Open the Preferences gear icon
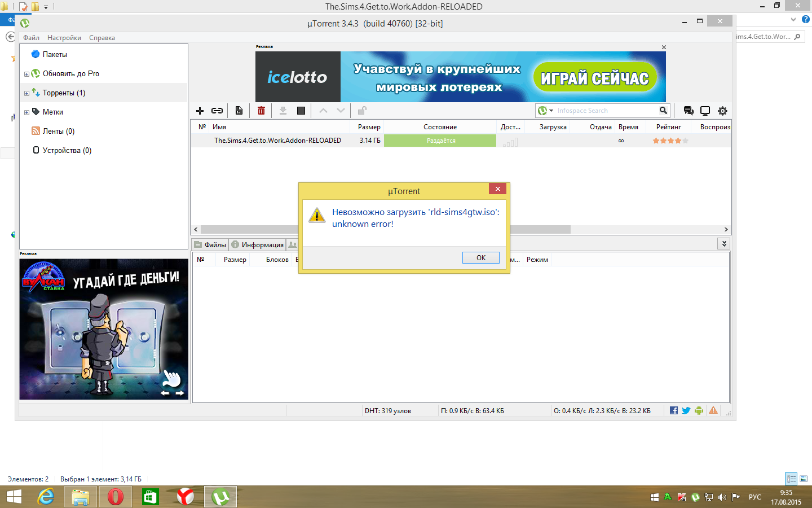812x508 pixels. (x=722, y=111)
